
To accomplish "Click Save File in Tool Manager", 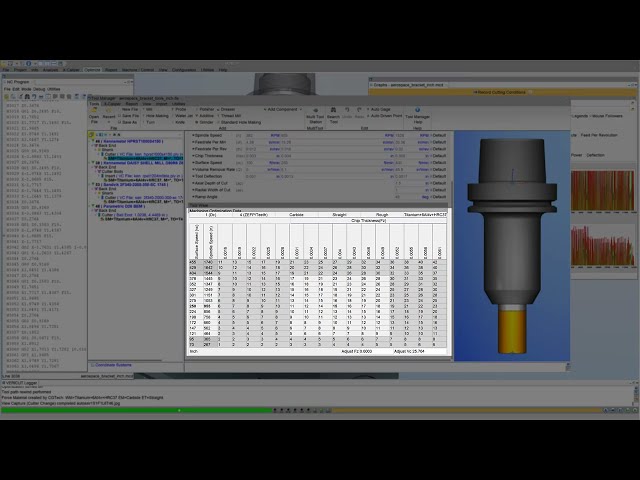I will [129, 116].
